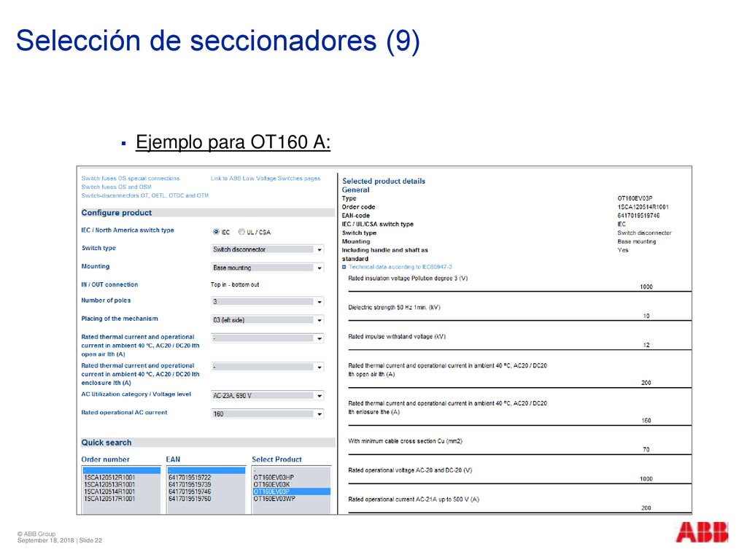Click the Rated impulse withstand voltage value 12

(646, 345)
